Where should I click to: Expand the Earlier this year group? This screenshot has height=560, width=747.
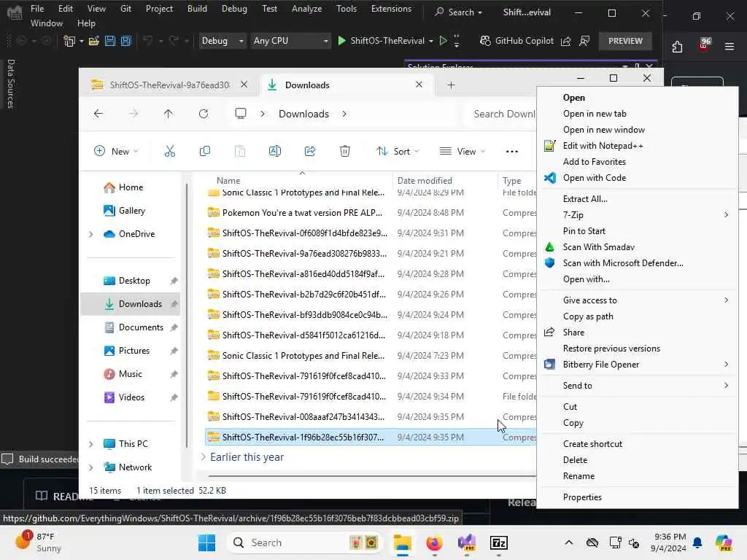pos(204,457)
